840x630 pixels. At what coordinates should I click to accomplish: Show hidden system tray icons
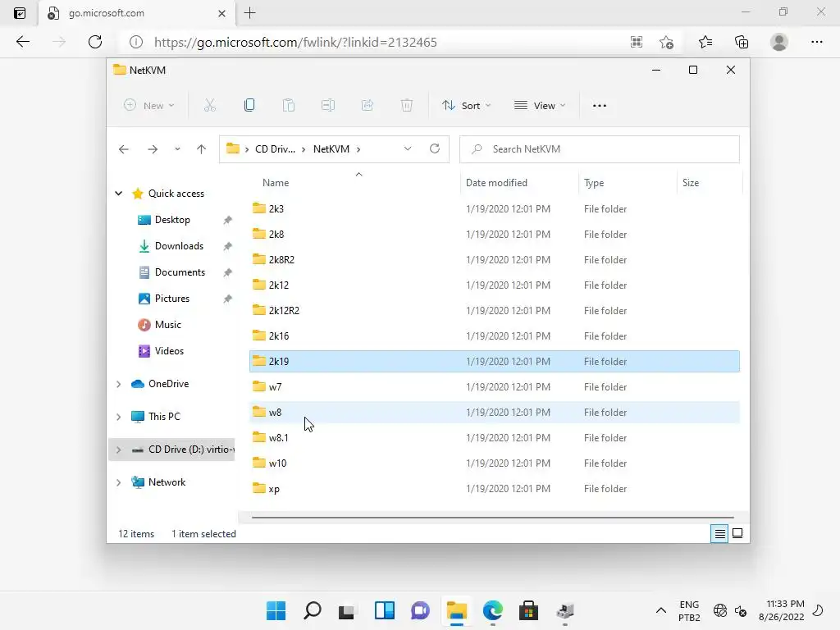click(661, 610)
